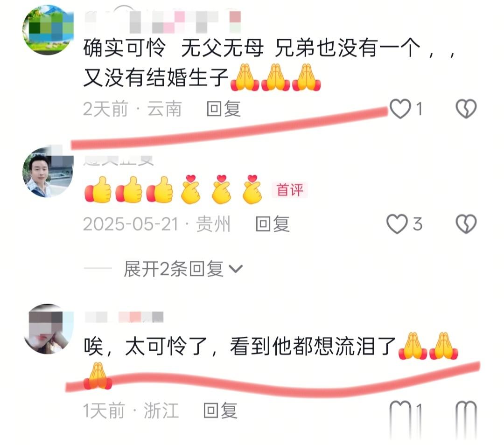
Task: Tap broken heart on Guizhou comment
Action: (466, 223)
